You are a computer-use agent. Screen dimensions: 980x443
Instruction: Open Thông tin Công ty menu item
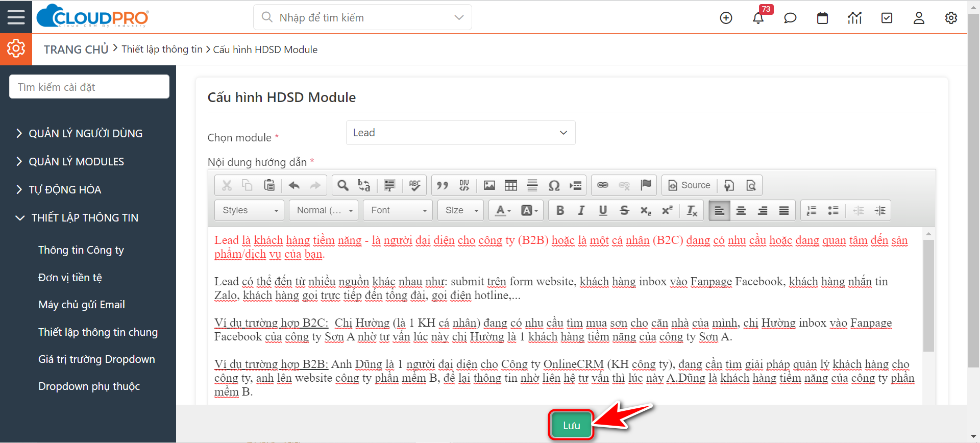(81, 250)
